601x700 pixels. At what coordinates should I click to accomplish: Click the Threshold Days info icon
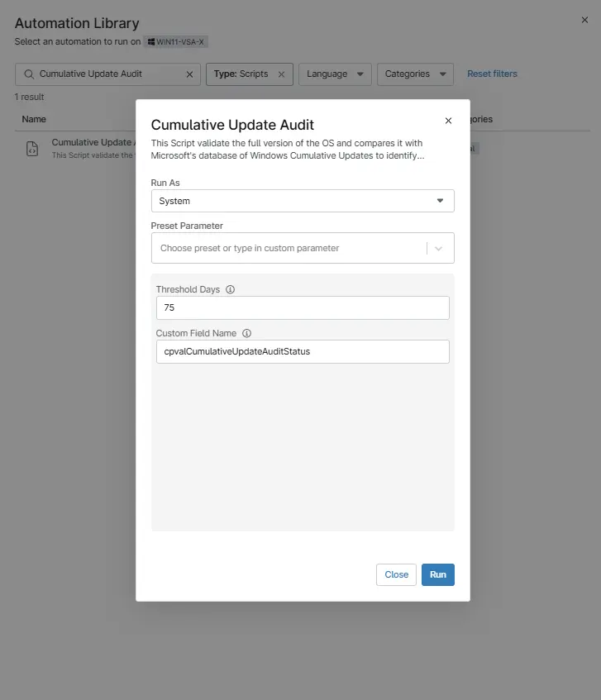[230, 289]
